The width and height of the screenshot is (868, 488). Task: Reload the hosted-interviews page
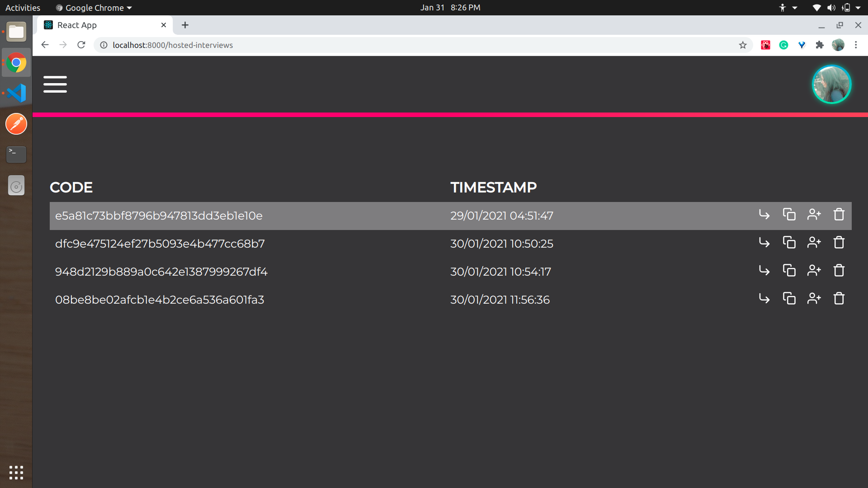(81, 45)
